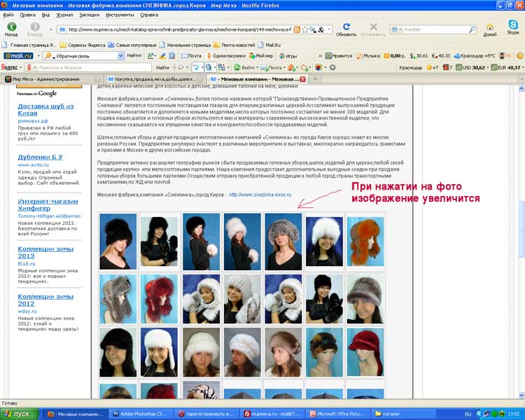Switch to покупка,продажа,меха tab
This screenshot has width=525, height=420.
coord(155,79)
